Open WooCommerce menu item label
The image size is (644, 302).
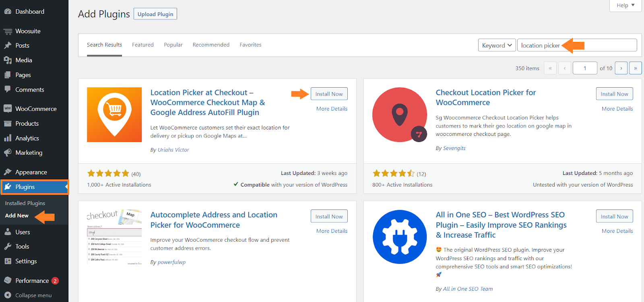(x=36, y=109)
